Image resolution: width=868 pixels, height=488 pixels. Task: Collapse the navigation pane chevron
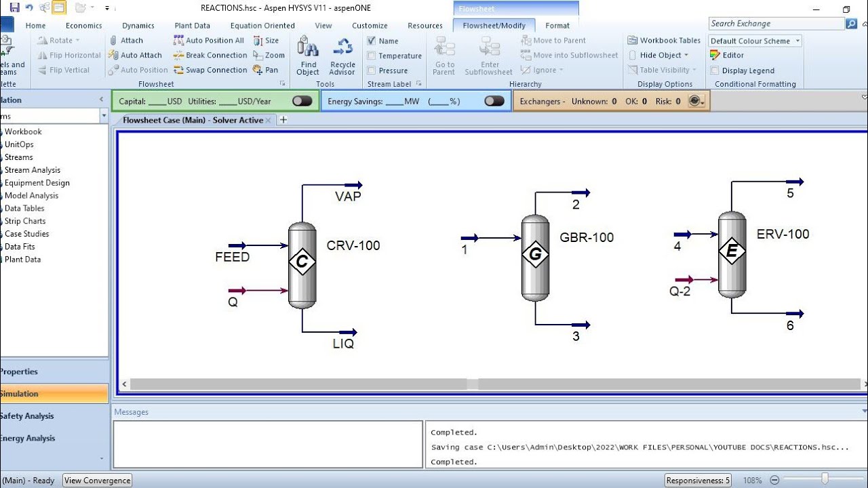102,100
